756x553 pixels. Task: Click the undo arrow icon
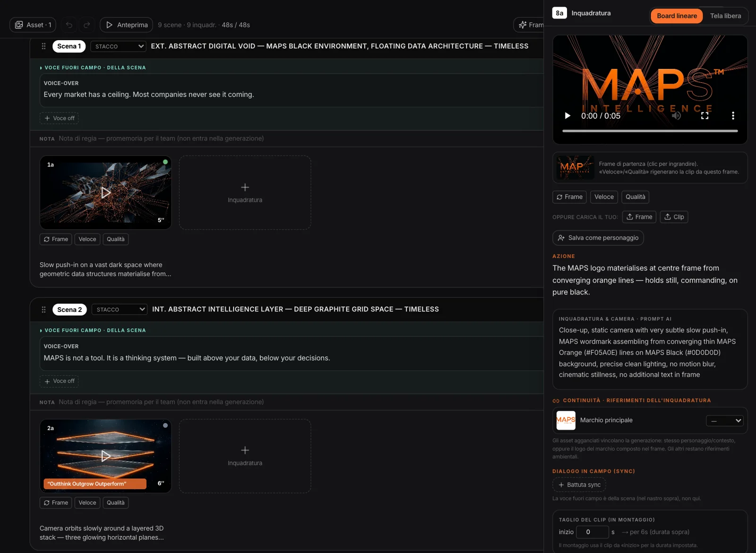(69, 25)
